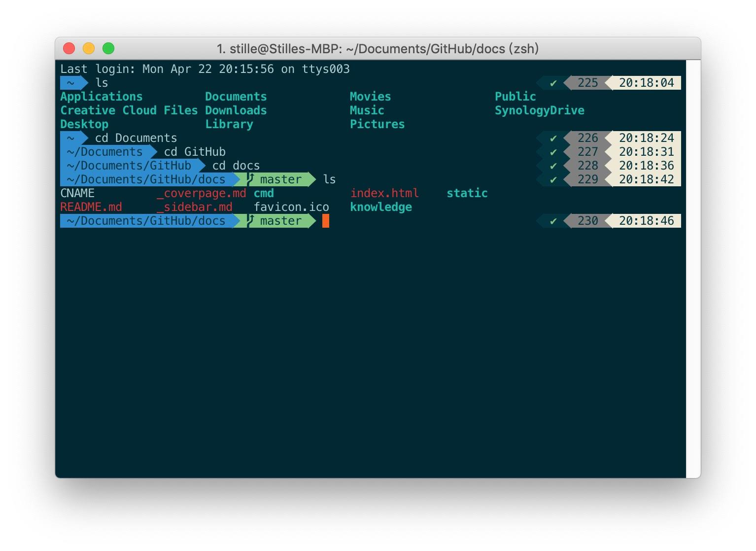Select the _sidebar.md file name
Screen dimensions: 756x551
[195, 207]
